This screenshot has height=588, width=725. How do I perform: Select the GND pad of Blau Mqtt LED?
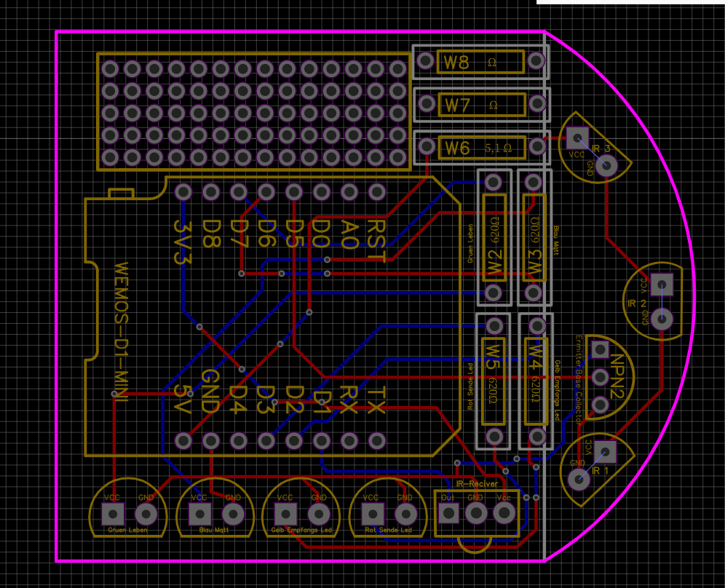[233, 514]
